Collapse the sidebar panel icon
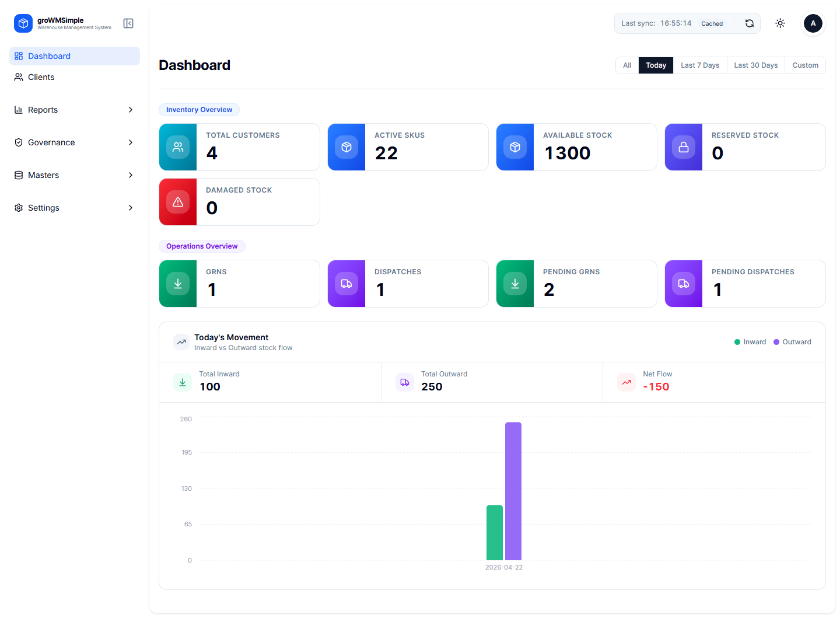 coord(128,23)
